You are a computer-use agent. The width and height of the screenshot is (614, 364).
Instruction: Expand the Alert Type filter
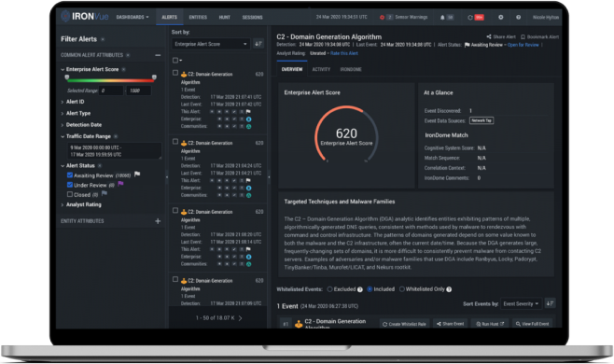(76, 113)
